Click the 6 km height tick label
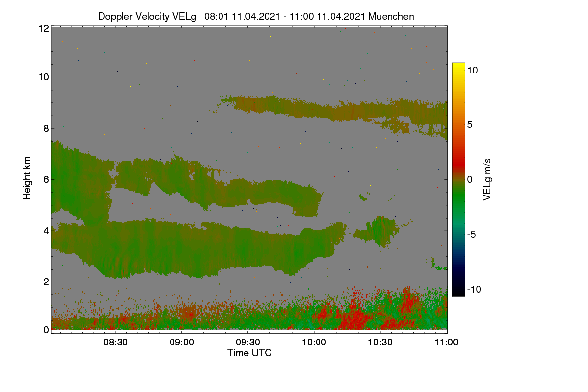Viewport: 588px width, 392px height. [x=46, y=179]
